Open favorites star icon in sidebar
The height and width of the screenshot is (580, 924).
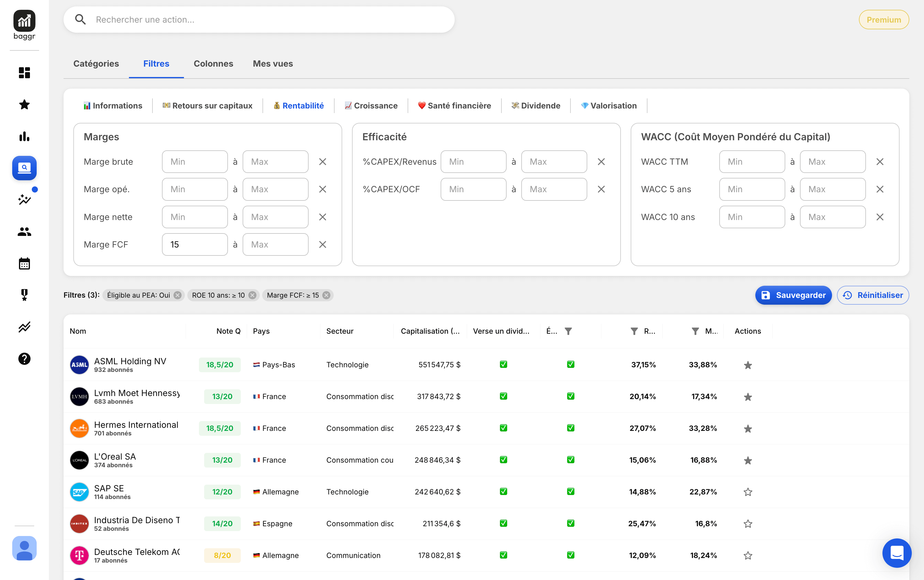(24, 104)
